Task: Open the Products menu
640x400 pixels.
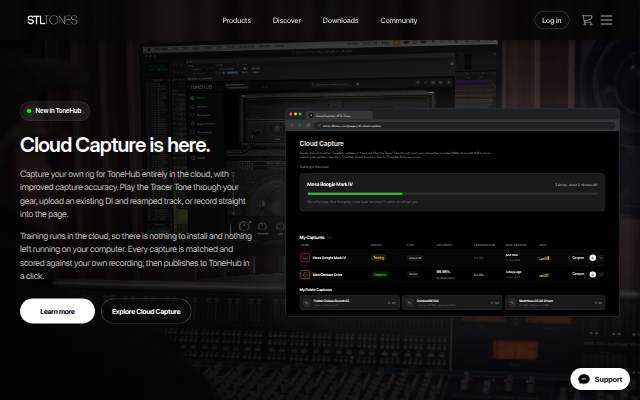Action: pos(236,20)
